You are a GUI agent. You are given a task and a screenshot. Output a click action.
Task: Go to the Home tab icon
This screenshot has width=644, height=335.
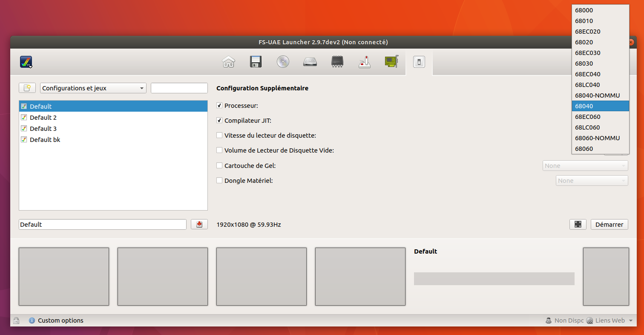click(229, 62)
